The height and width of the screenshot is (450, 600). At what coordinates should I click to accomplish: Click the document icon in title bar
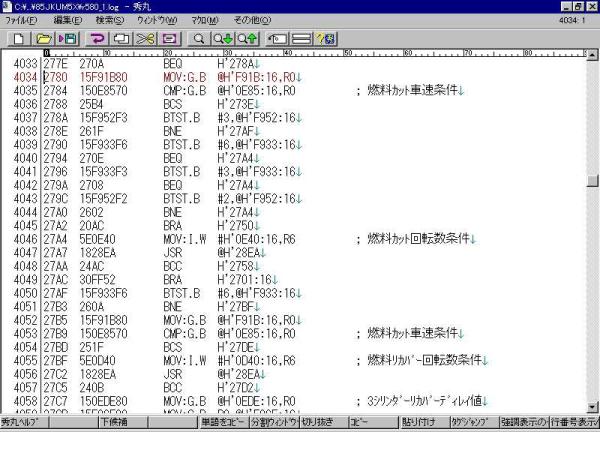point(5,6)
